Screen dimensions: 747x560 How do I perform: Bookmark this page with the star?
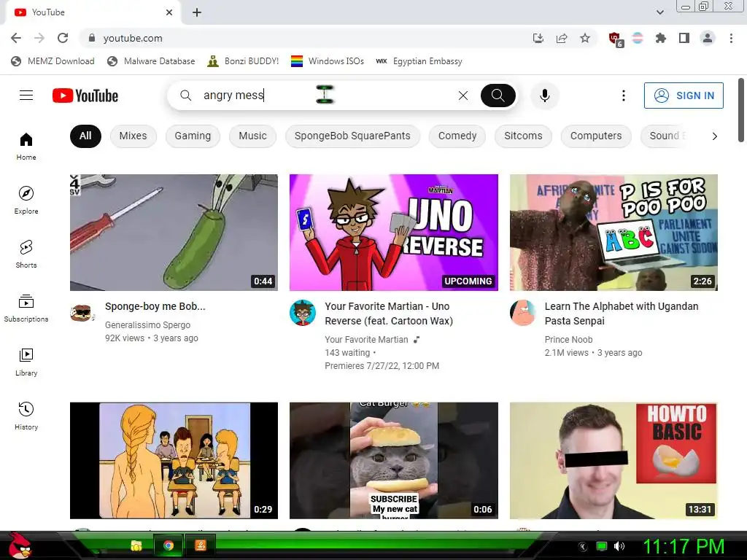[x=585, y=38]
